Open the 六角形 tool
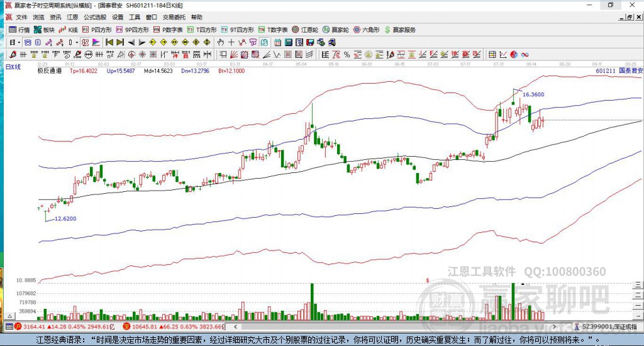The height and width of the screenshot is (346, 644). 367,30
